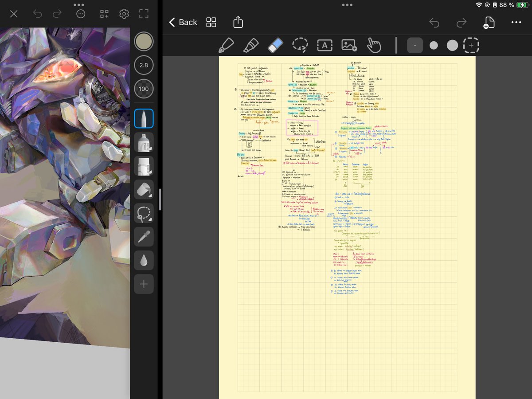This screenshot has height=399, width=532.
Task: Add custom eraser size option
Action: click(471, 45)
